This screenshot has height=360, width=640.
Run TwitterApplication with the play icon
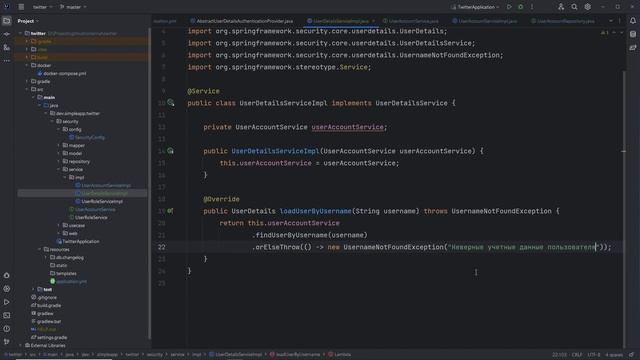(509, 7)
